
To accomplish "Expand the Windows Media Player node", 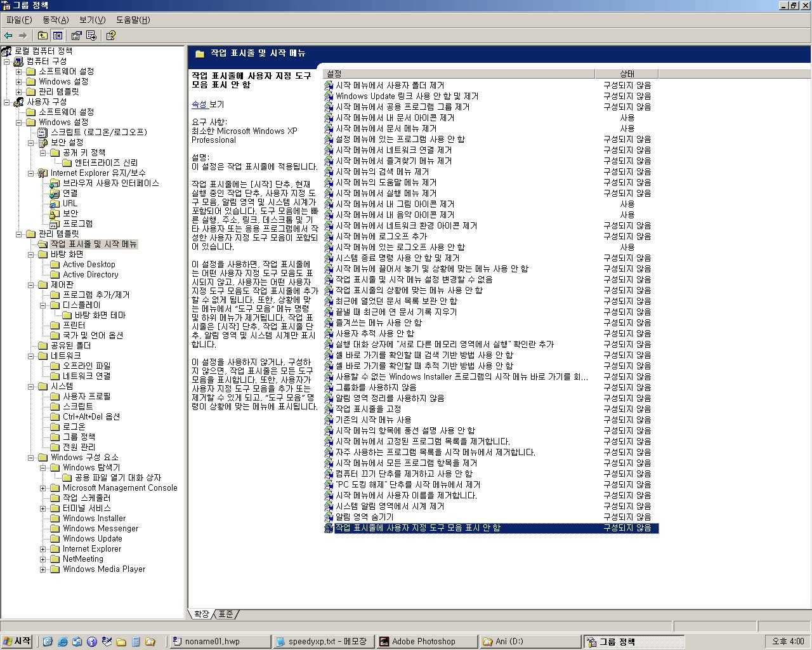I will click(43, 569).
